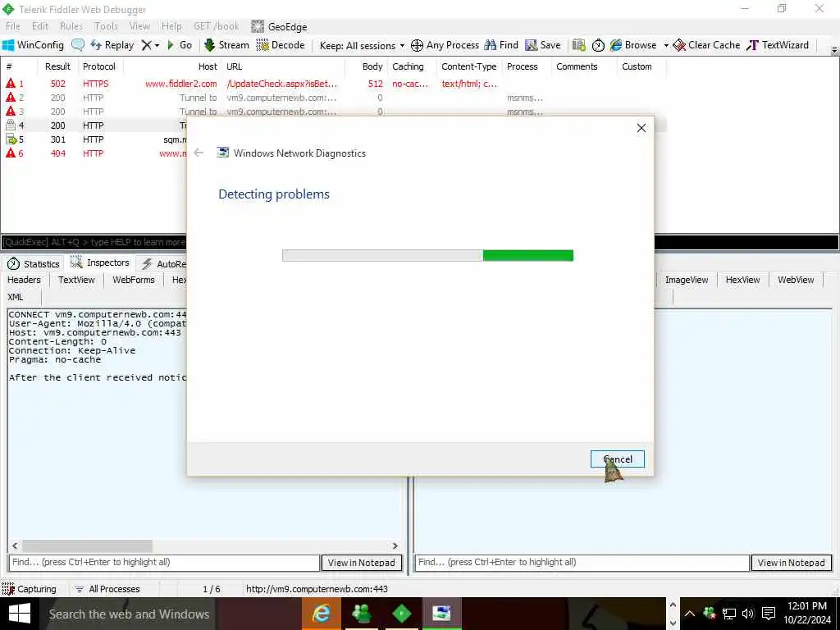Image resolution: width=840 pixels, height=630 pixels.
Task: Toggle Capturing in status bar
Action: [30, 589]
